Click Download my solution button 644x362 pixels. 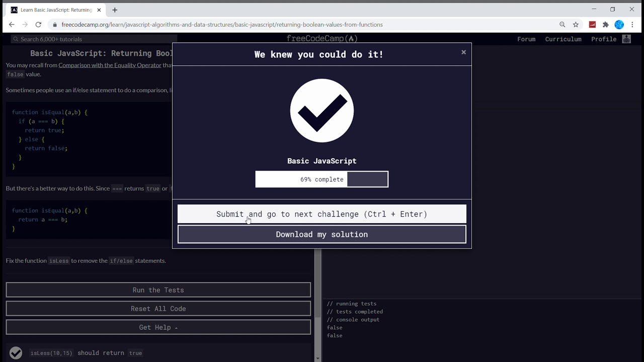[322, 234]
